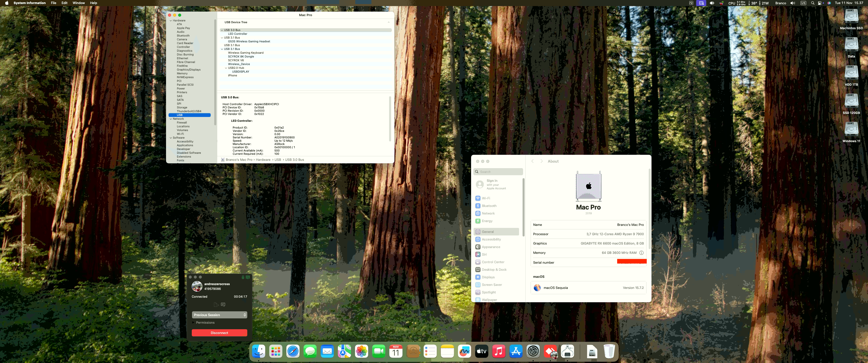
Task: Open AnyDesk icon in the Dock
Action: click(x=551, y=352)
